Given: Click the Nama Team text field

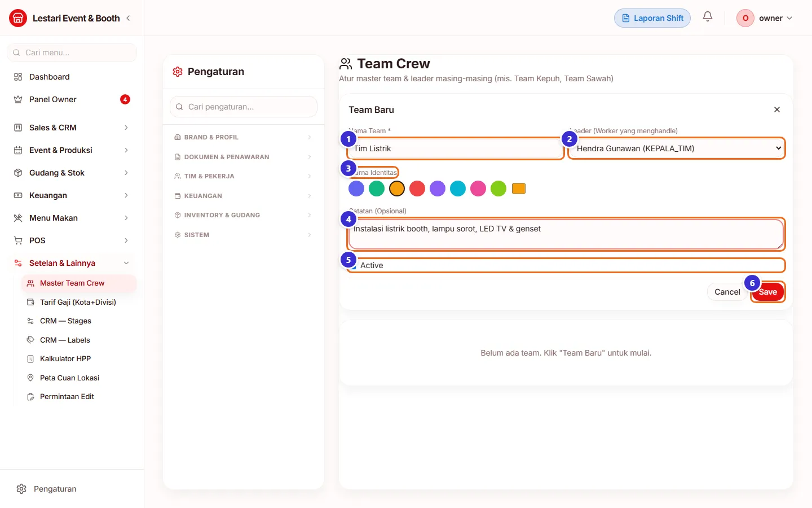Looking at the screenshot, I should click(x=455, y=148).
